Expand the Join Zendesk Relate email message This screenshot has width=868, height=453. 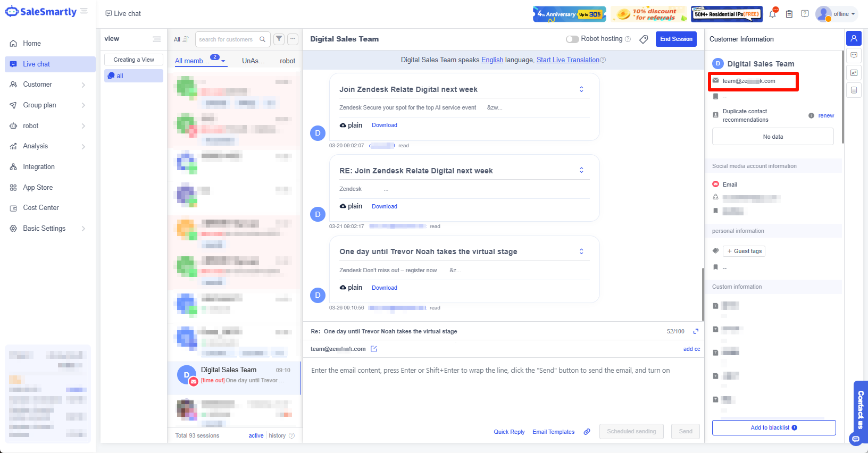coord(581,89)
